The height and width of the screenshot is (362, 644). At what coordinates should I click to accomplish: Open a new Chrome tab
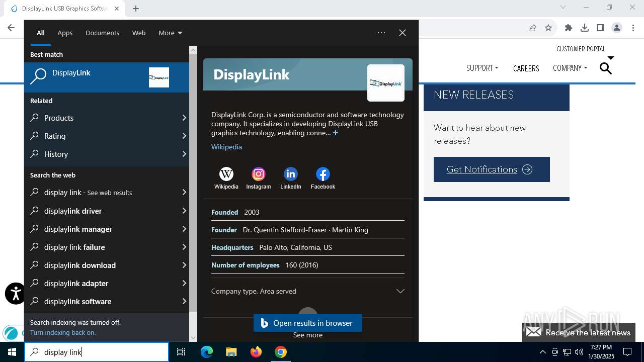[x=136, y=8]
